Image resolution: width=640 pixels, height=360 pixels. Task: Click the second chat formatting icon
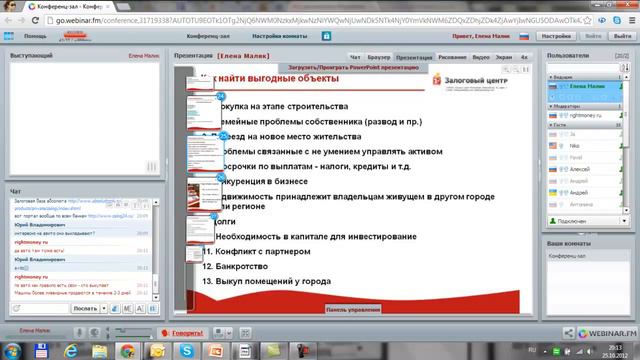127,309
